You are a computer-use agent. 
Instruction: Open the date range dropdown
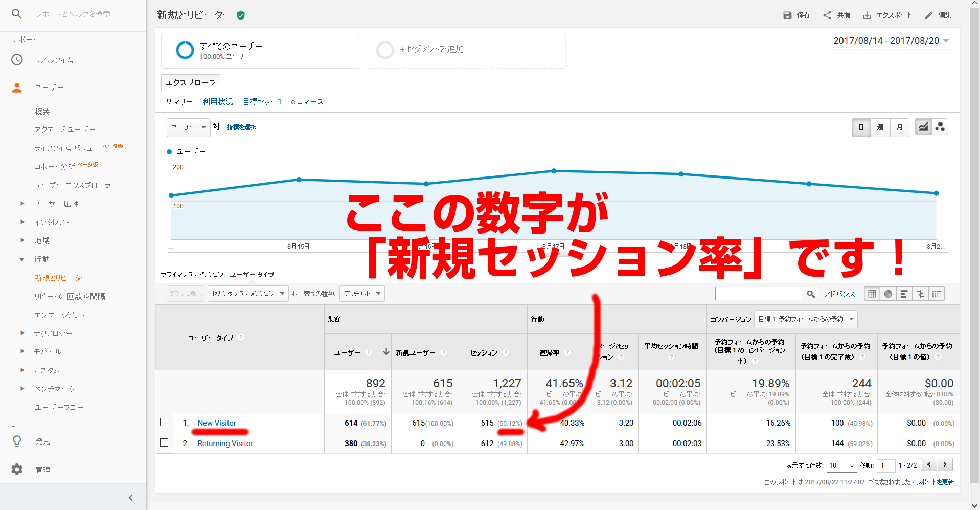click(x=891, y=41)
